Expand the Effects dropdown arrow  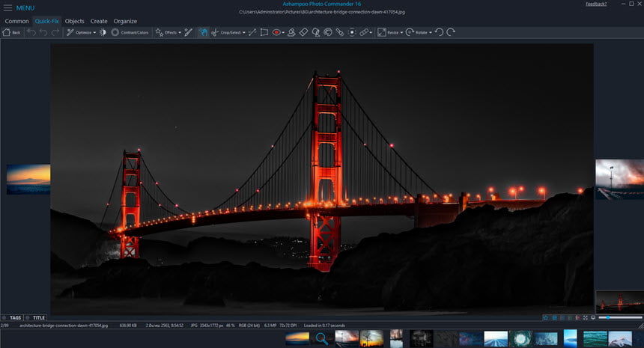point(180,32)
